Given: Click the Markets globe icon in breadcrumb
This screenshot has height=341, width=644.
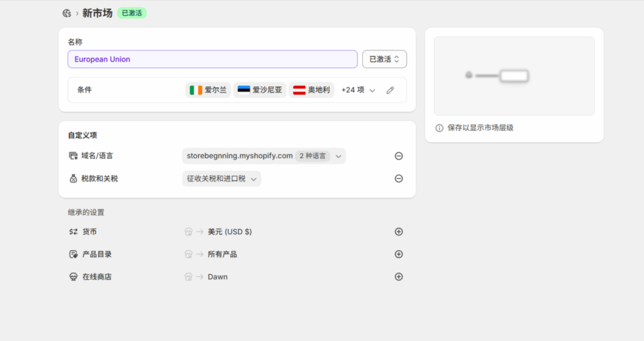Looking at the screenshot, I should point(67,13).
